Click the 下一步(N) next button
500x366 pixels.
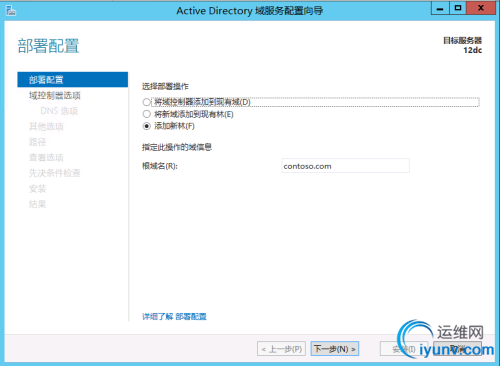click(x=335, y=349)
